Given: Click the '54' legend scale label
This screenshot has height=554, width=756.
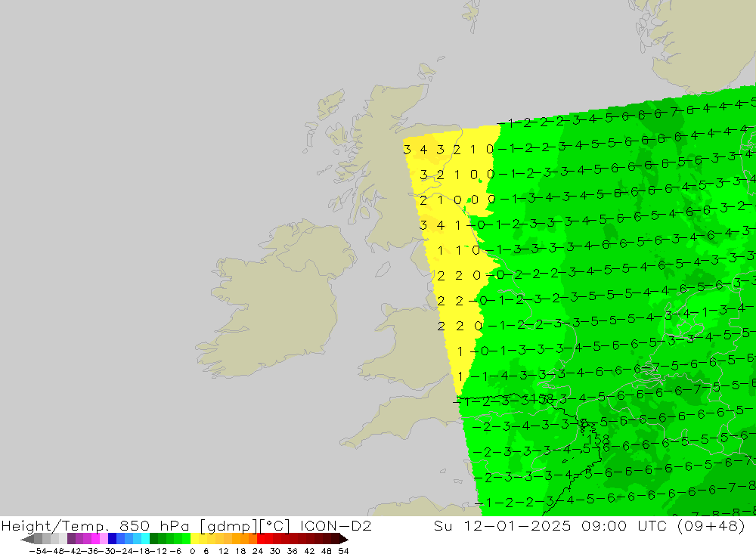Looking at the screenshot, I should [343, 551].
